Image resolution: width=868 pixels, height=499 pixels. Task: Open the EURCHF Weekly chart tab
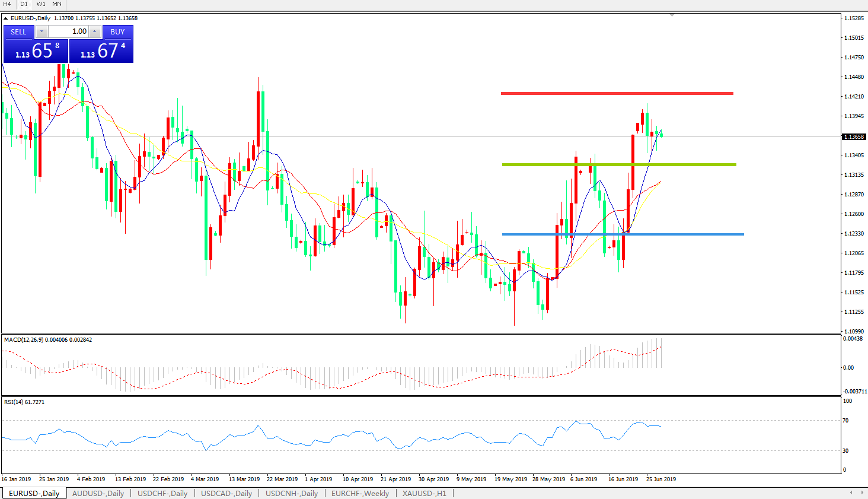(360, 493)
